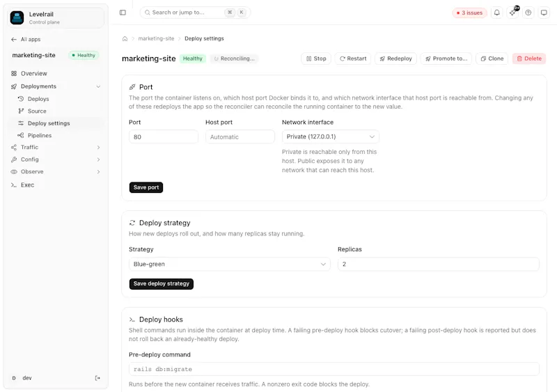Click Promote to... button
This screenshot has height=392, width=557.
point(446,58)
